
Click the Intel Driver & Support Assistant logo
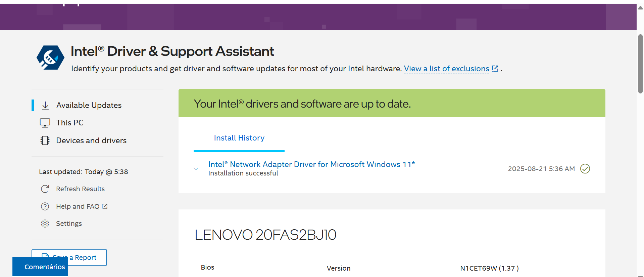(x=50, y=57)
